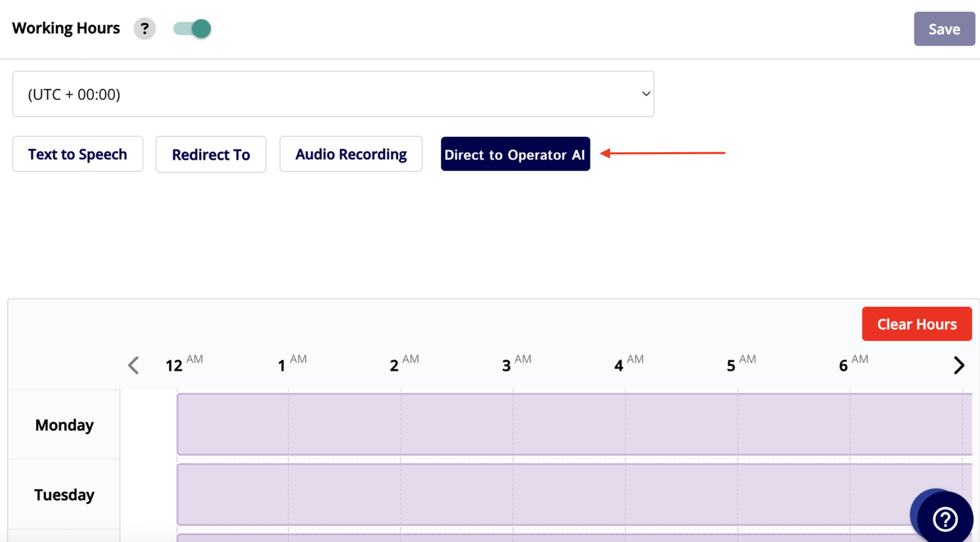980x542 pixels.
Task: Click the Save button
Action: pyautogui.click(x=944, y=29)
